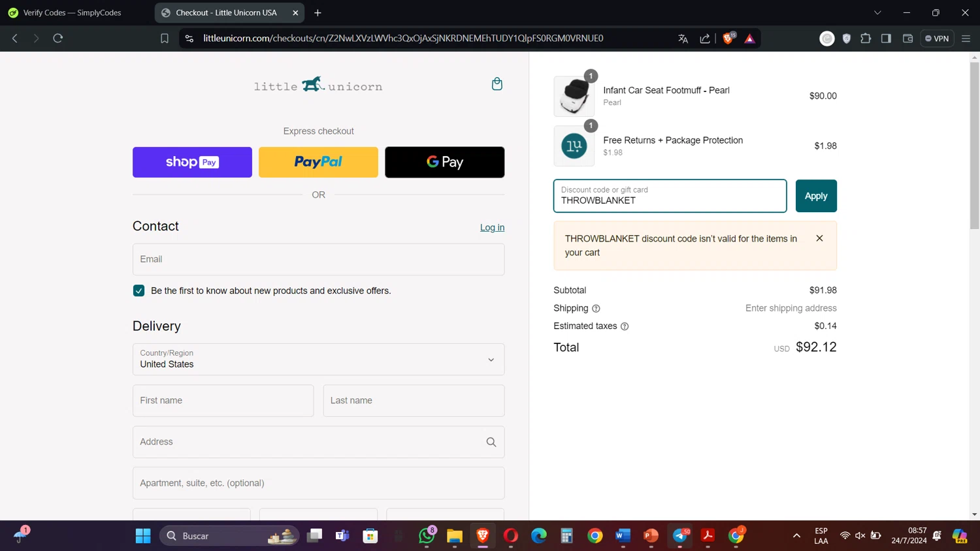Open the Brave Wallet icon
980x551 pixels.
[x=907, y=39]
